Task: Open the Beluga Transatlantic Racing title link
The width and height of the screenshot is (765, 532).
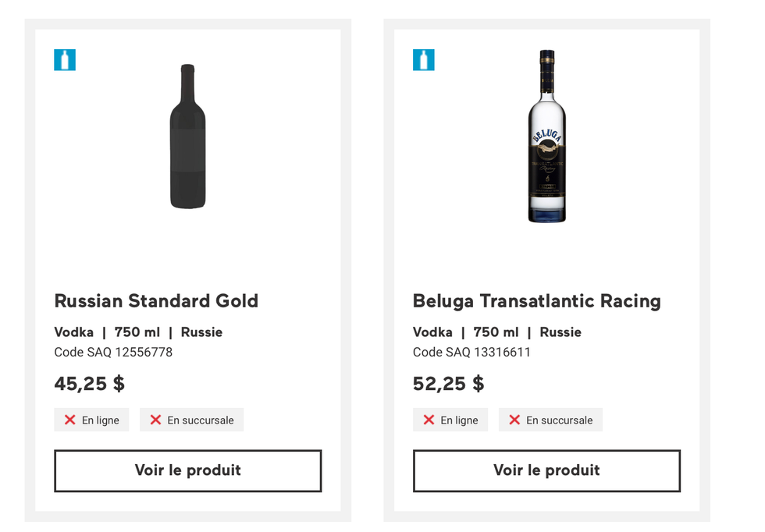Action: click(x=536, y=301)
